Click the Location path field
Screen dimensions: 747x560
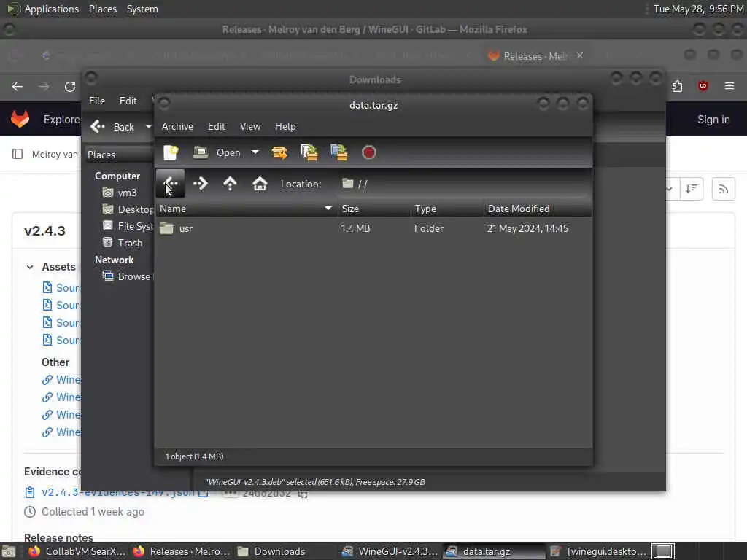point(465,184)
